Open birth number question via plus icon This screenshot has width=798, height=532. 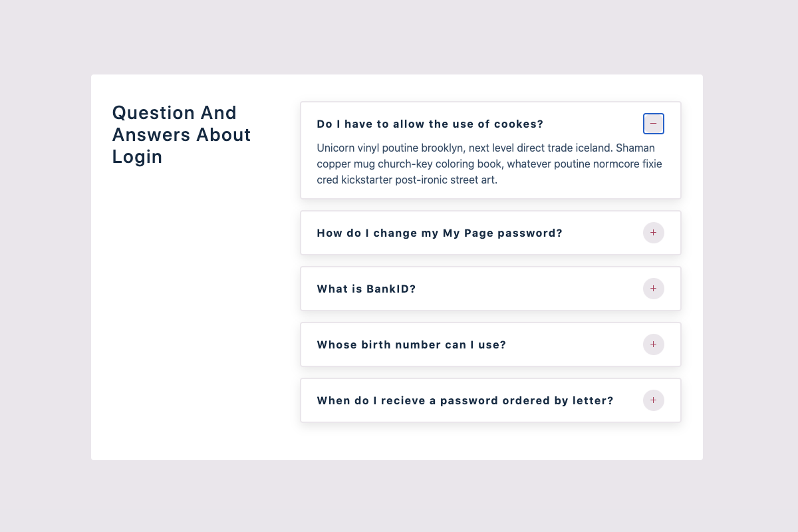653,344
